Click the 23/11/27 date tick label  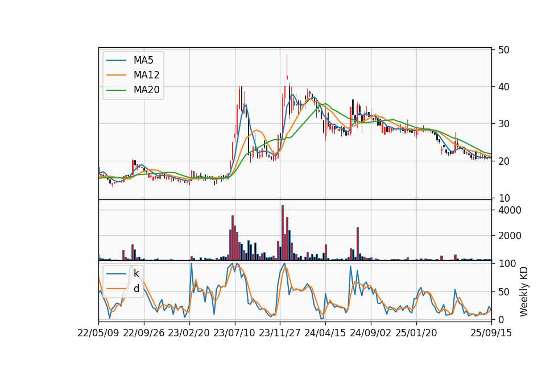pos(280,333)
